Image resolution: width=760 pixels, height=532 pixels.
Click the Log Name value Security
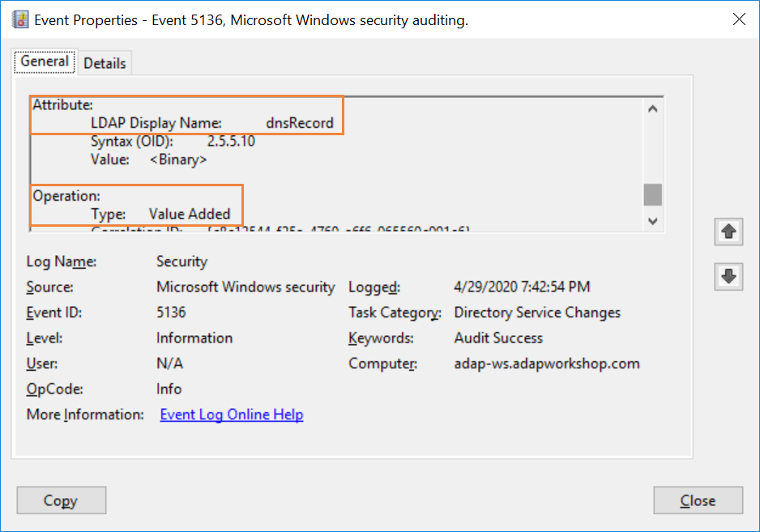[x=181, y=262]
